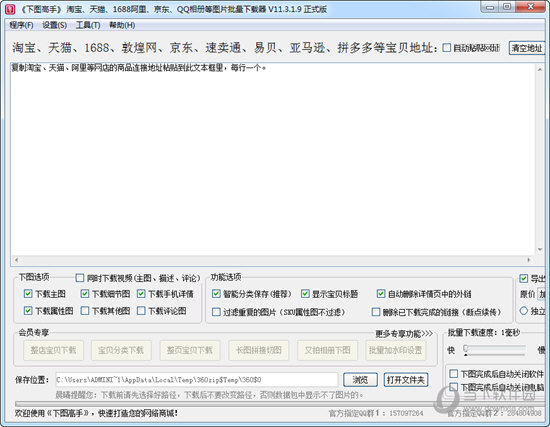Click the 更多专享功能>>> link
The width and height of the screenshot is (550, 427).
[404, 333]
